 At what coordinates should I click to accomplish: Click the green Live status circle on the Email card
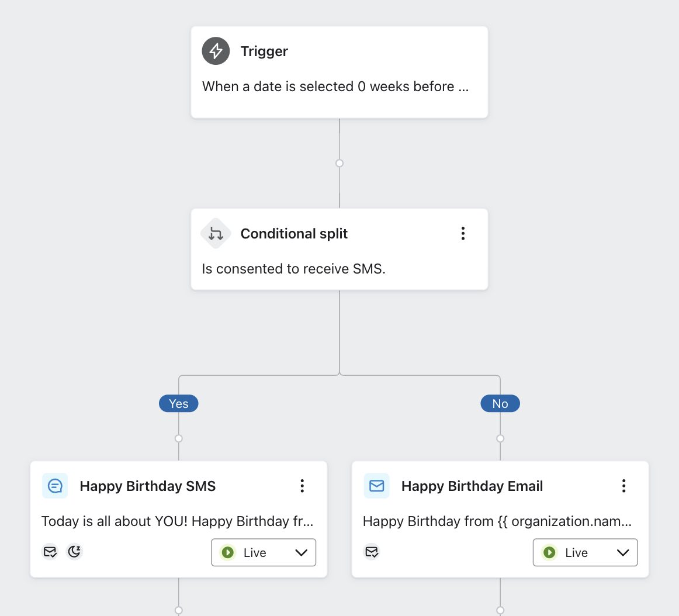pos(549,552)
